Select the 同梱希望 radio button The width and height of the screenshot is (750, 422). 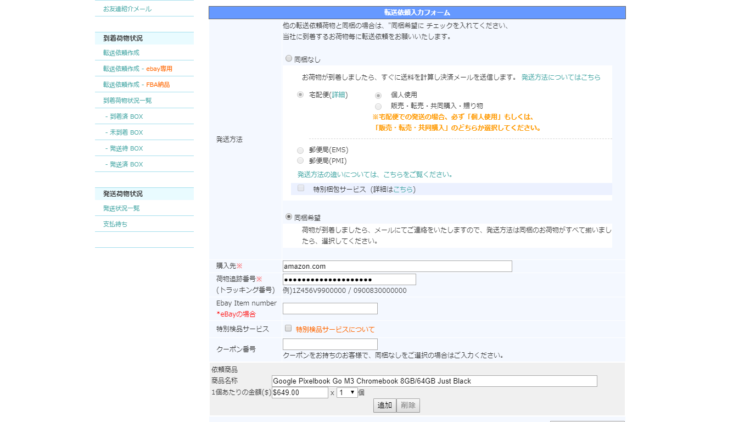289,216
